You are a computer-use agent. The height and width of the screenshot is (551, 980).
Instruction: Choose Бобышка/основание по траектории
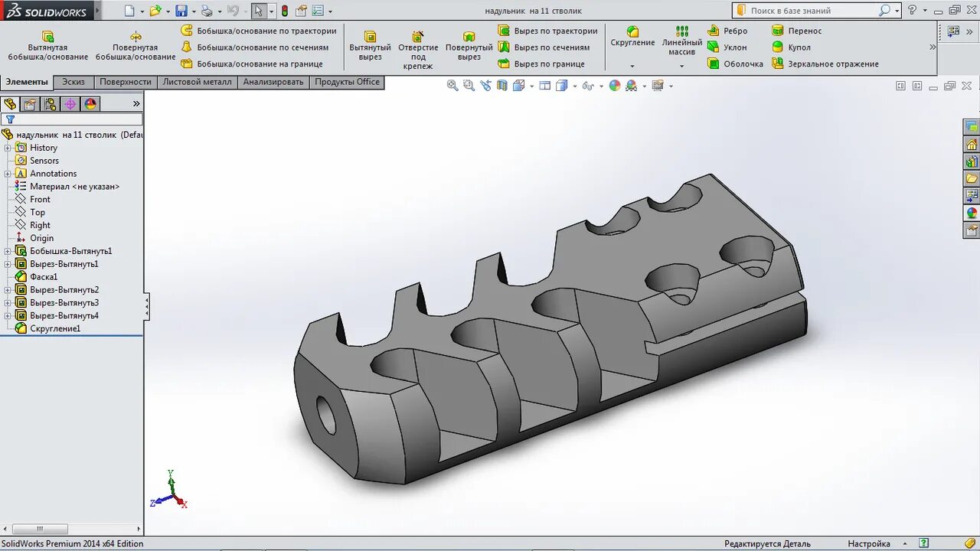259,31
